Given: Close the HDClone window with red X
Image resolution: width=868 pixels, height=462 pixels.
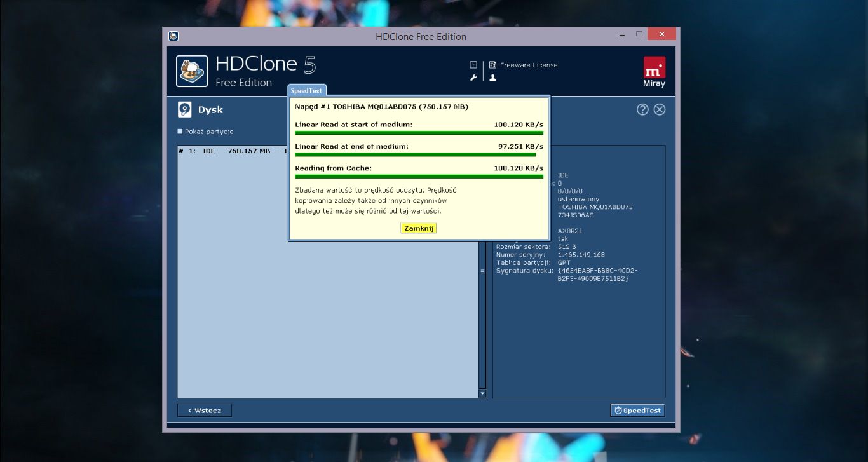Looking at the screenshot, I should (x=662, y=34).
